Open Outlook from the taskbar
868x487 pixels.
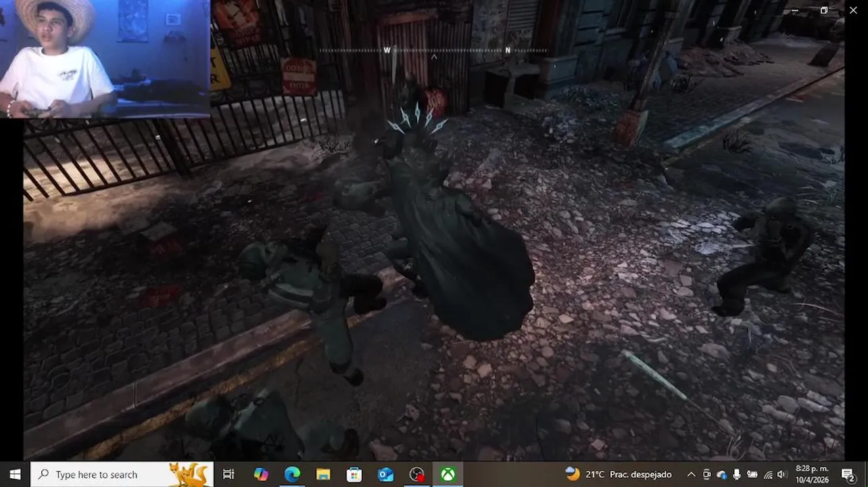pos(385,475)
